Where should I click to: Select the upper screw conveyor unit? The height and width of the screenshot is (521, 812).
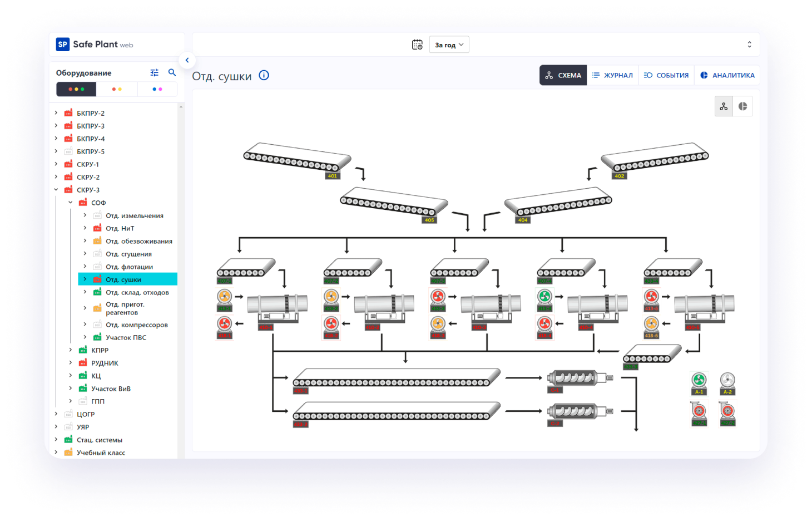pos(580,380)
